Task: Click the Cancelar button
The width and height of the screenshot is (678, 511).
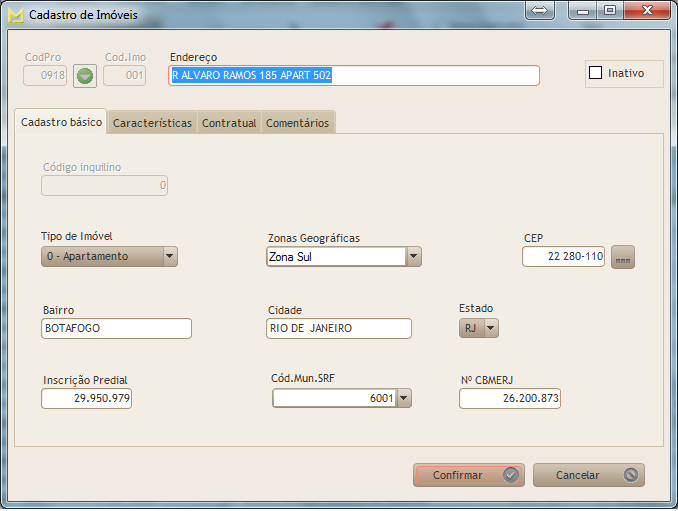Action: 588,476
